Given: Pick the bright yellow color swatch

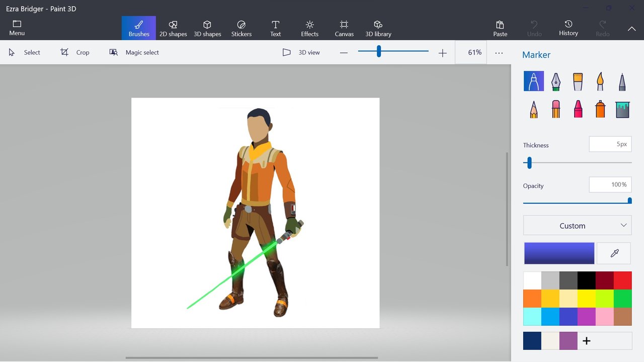Looking at the screenshot, I should (587, 299).
